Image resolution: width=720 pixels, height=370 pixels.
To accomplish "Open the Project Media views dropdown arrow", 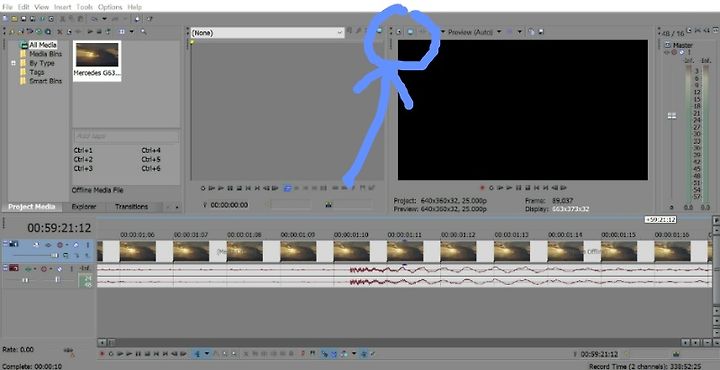I will (x=132, y=32).
